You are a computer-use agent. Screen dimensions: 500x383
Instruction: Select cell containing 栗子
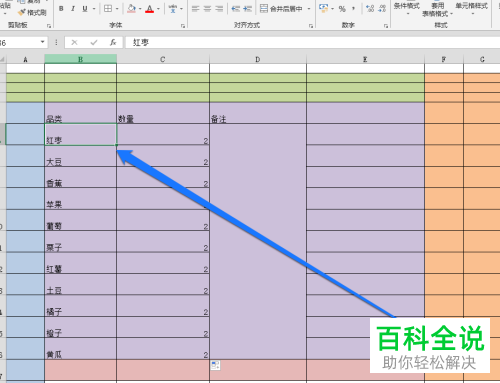[x=80, y=241]
